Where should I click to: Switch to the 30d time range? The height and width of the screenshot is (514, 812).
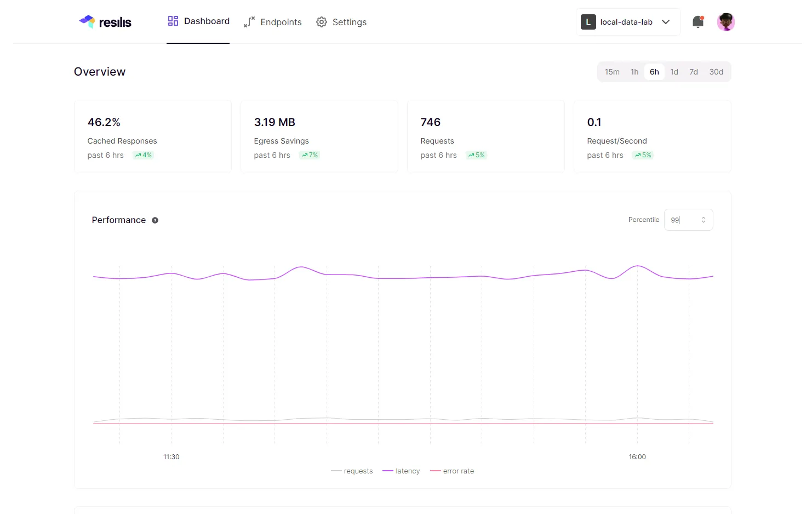[x=716, y=71]
